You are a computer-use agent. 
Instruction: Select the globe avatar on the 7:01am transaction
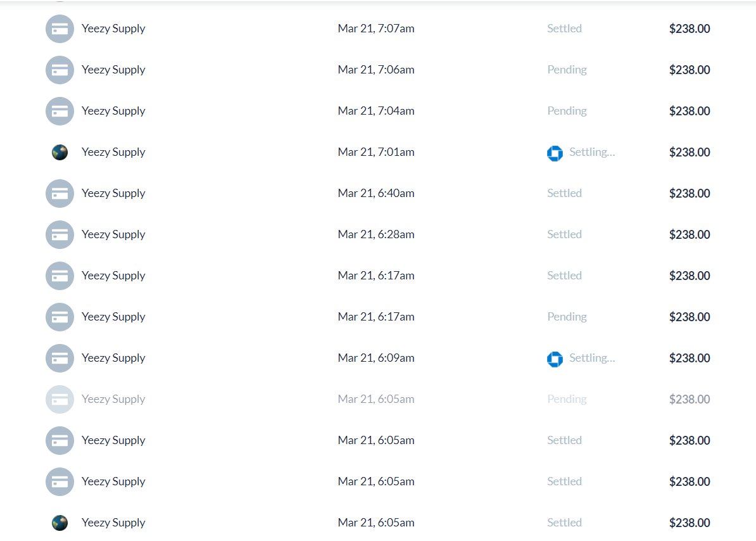pos(60,153)
